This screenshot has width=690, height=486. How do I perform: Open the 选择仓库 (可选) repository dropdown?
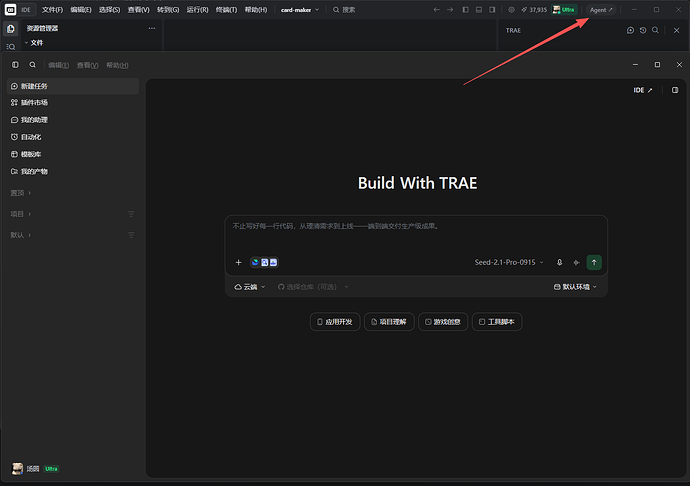[313, 287]
